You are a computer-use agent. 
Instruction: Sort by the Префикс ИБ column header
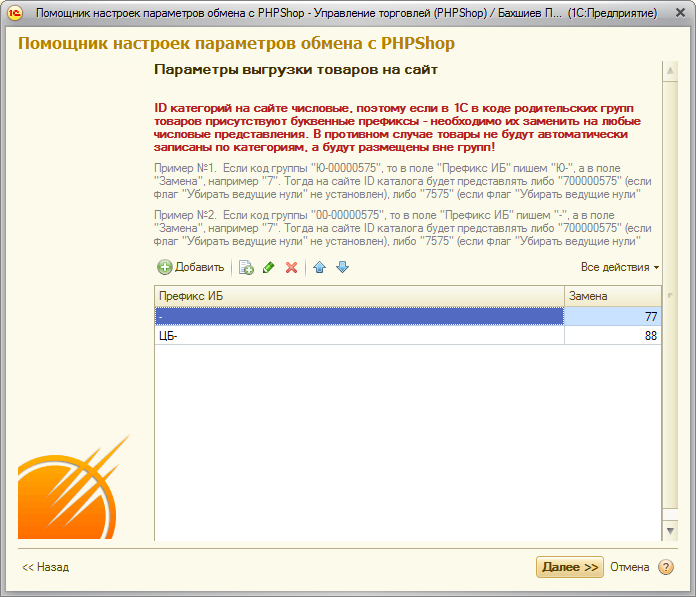[360, 296]
